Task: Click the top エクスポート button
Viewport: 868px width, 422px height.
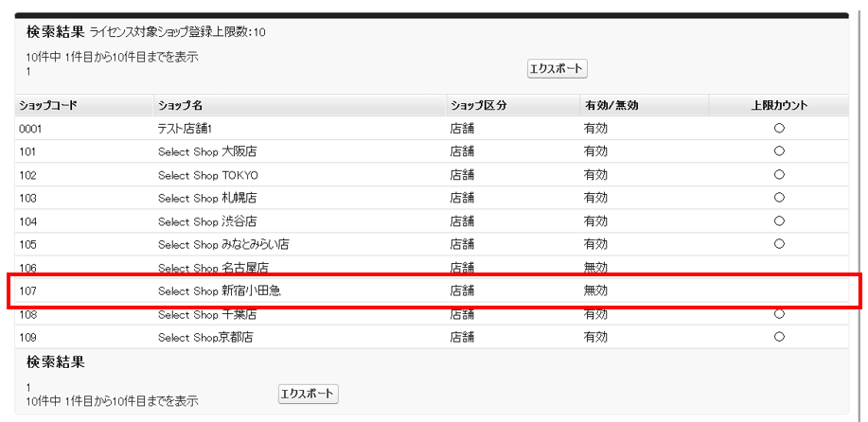Action: point(558,69)
